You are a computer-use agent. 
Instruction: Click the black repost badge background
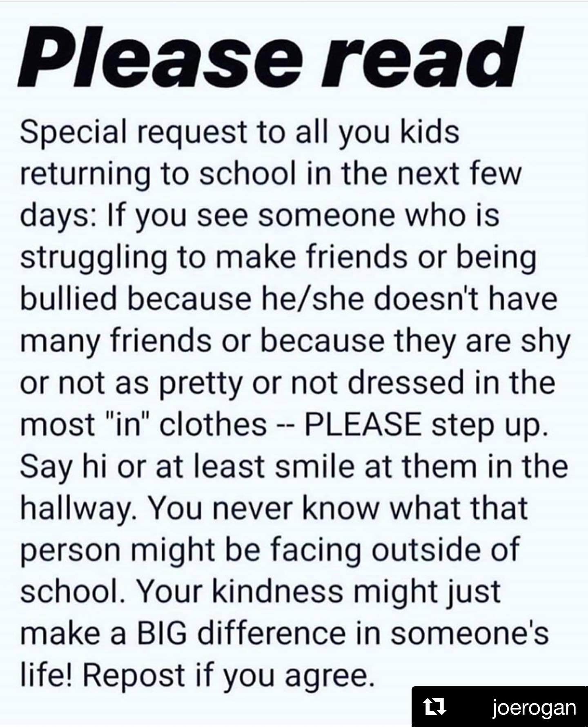(x=499, y=707)
